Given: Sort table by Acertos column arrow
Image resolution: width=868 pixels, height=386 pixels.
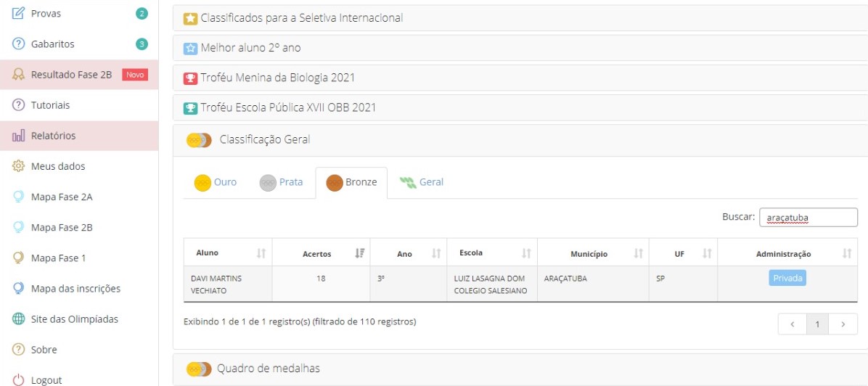Looking at the screenshot, I should [360, 253].
